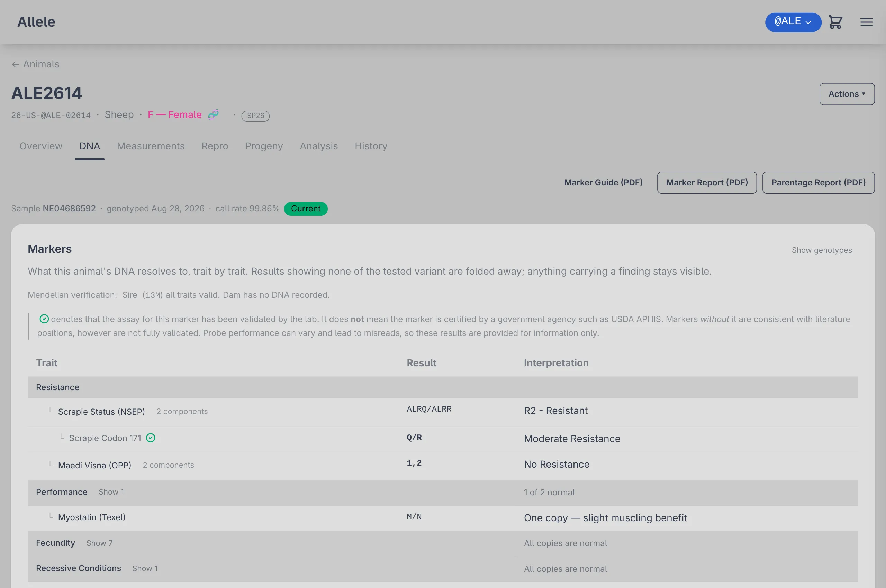Viewport: 886px width, 588px height.
Task: Open the shopping cart icon
Action: 835,22
